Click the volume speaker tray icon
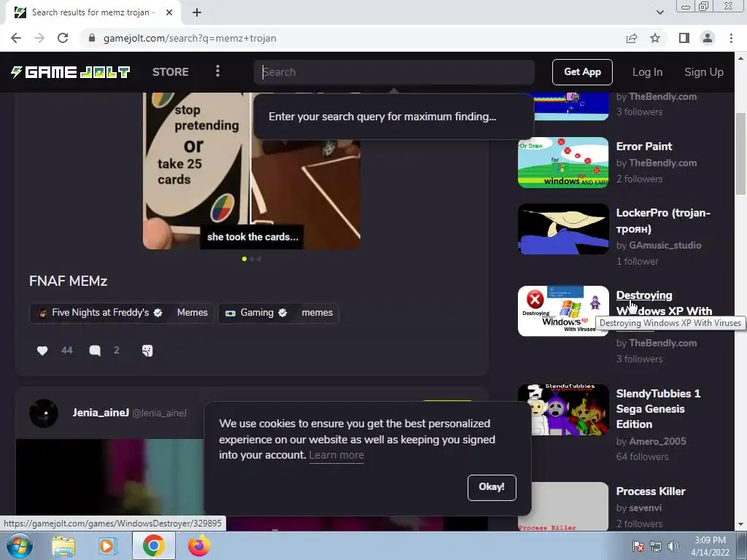The image size is (747, 560). pyautogui.click(x=673, y=546)
